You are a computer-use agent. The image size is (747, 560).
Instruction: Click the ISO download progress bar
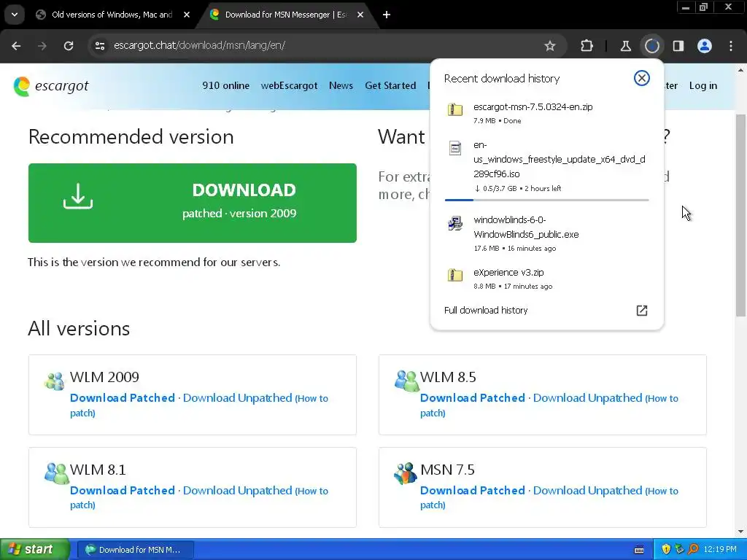click(546, 200)
